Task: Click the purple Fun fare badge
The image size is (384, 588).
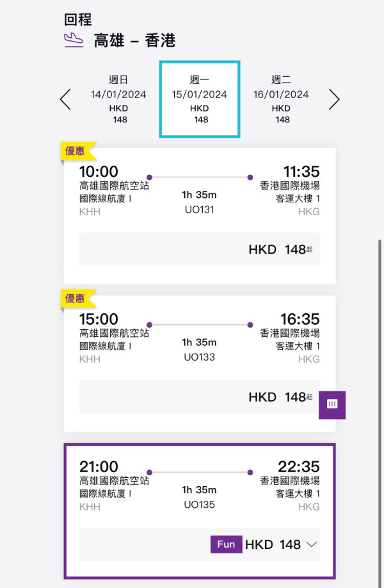Action: click(x=226, y=544)
